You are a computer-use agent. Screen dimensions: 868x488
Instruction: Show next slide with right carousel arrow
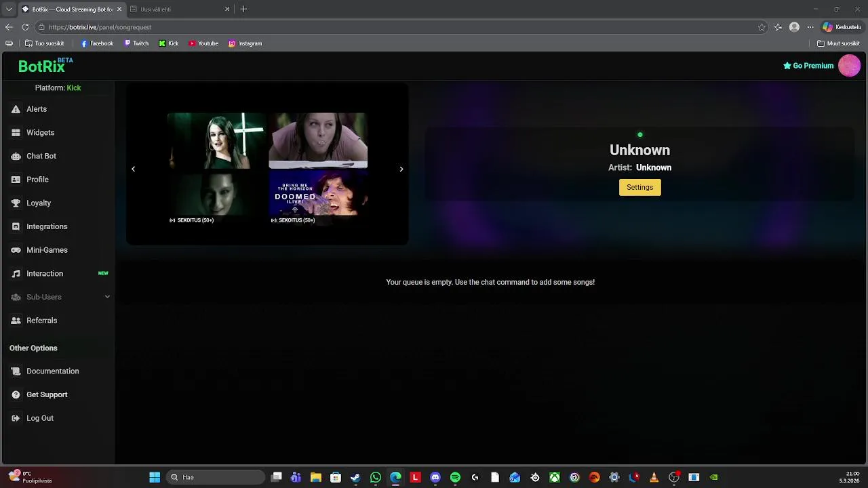click(x=401, y=169)
